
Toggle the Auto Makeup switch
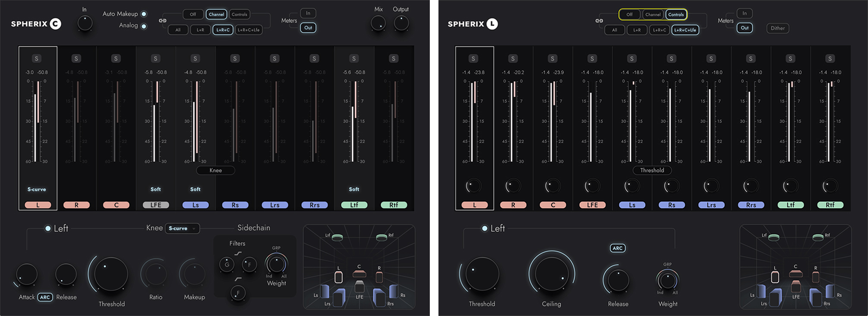pyautogui.click(x=144, y=14)
